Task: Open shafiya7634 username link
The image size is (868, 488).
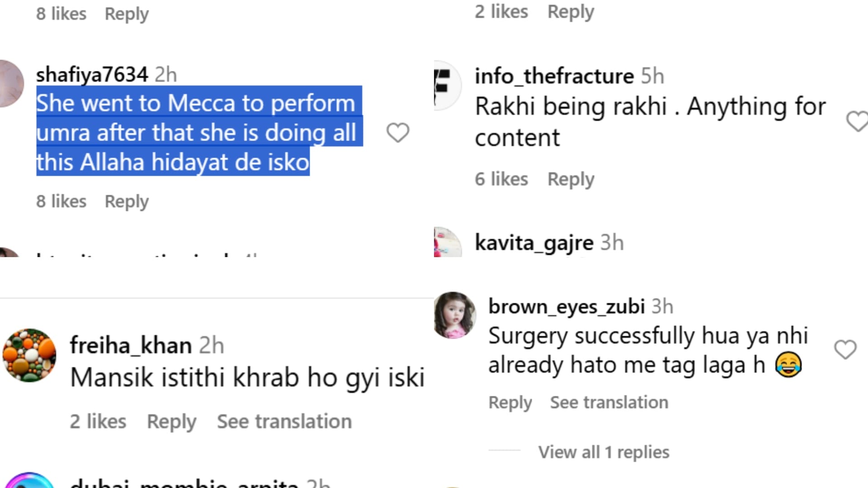Action: pyautogui.click(x=92, y=75)
